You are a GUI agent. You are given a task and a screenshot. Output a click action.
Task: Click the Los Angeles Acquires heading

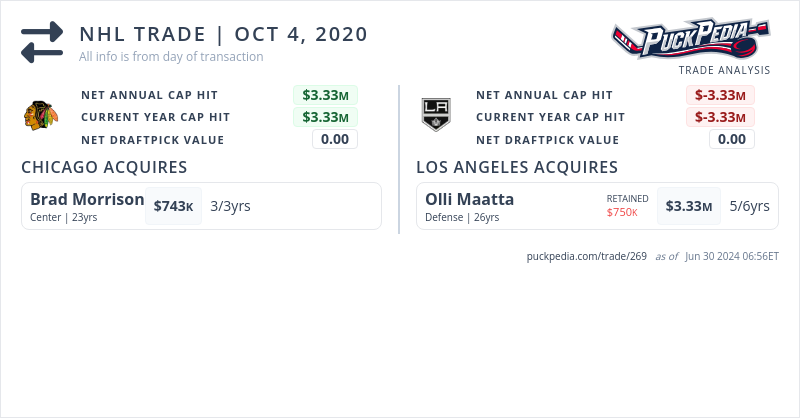tap(516, 167)
